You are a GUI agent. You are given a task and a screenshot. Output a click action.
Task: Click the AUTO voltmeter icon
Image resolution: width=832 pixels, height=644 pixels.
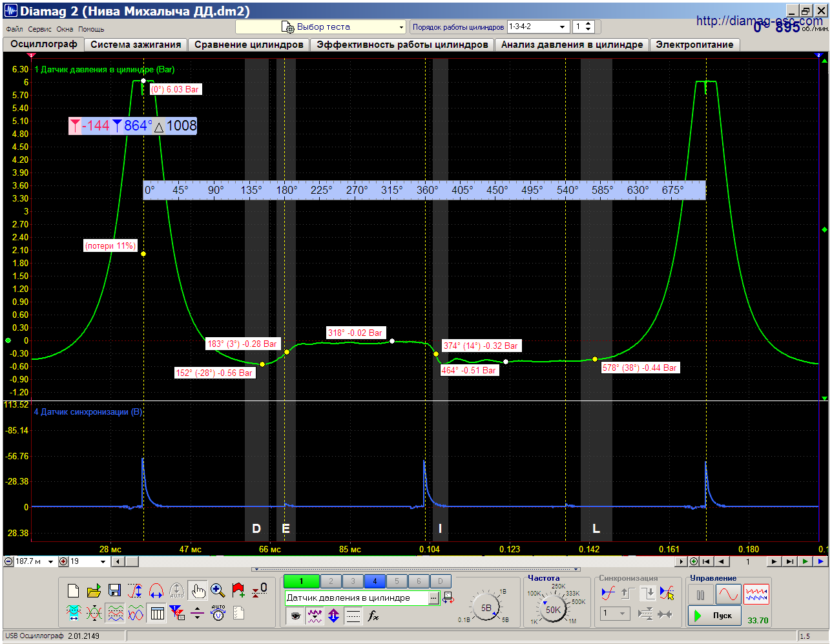218,612
